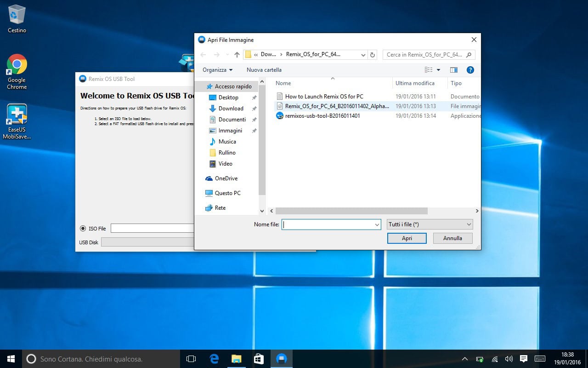Launch Microsoft Edge from taskbar
The width and height of the screenshot is (588, 368).
point(214,359)
